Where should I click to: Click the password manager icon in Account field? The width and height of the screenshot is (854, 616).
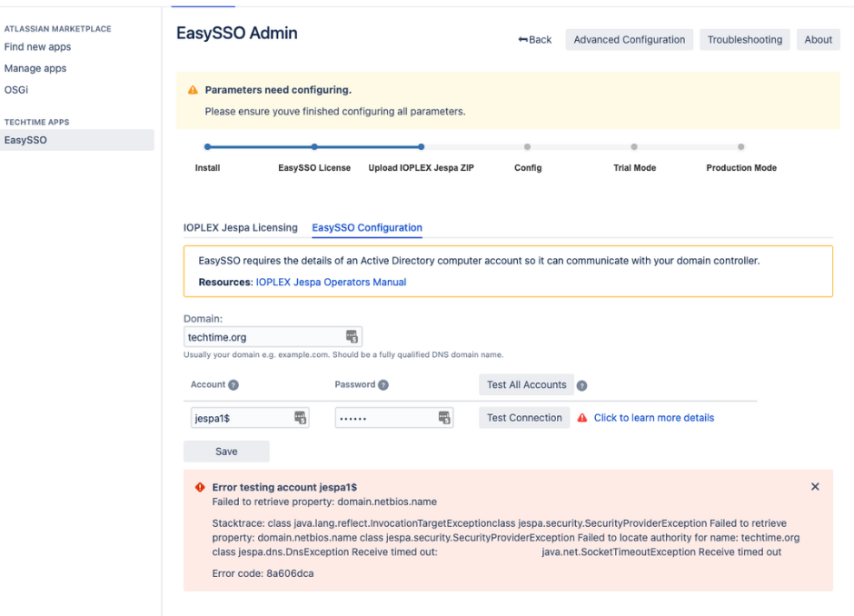point(300,418)
